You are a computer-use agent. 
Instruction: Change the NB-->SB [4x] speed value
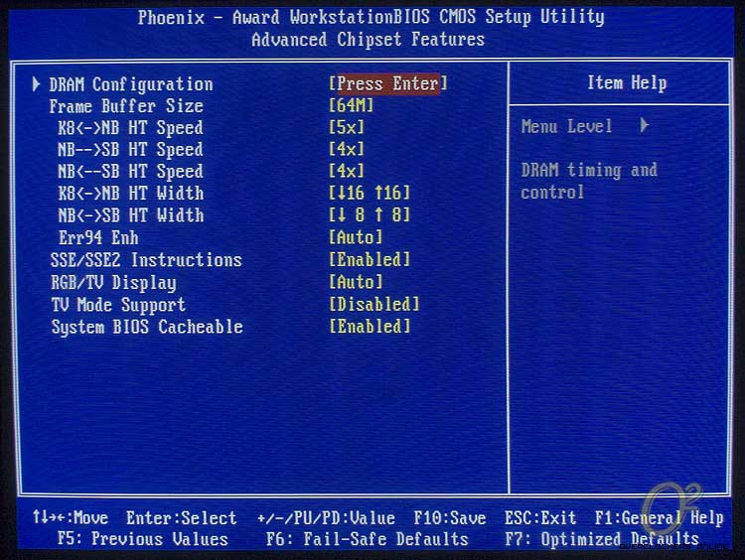tap(347, 149)
